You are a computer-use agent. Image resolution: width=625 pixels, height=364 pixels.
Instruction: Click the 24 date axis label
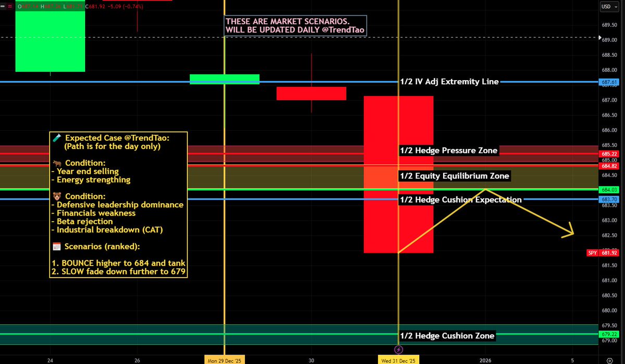click(x=49, y=360)
